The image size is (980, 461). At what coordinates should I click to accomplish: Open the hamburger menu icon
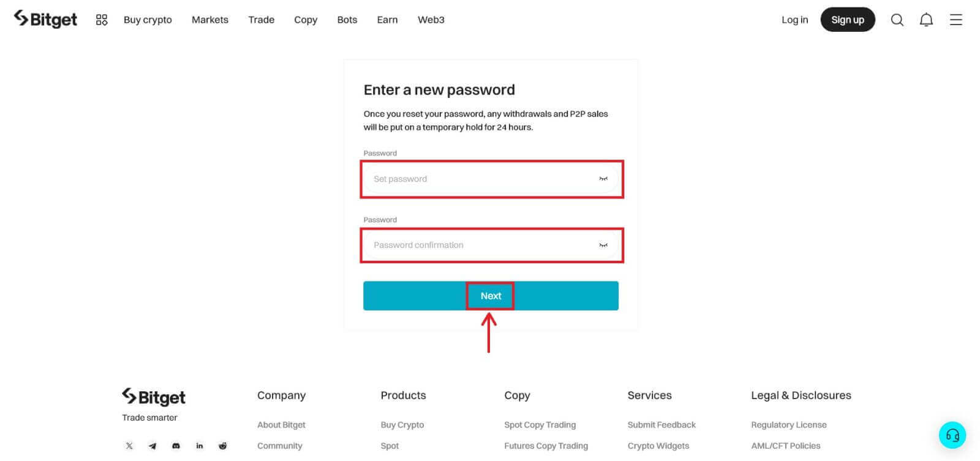coord(956,20)
